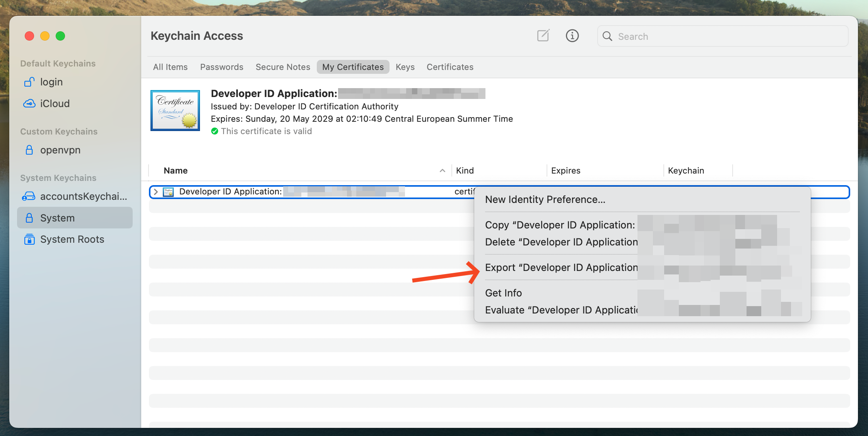Click the compose new note icon
Image resolution: width=868 pixels, height=436 pixels.
click(x=543, y=36)
